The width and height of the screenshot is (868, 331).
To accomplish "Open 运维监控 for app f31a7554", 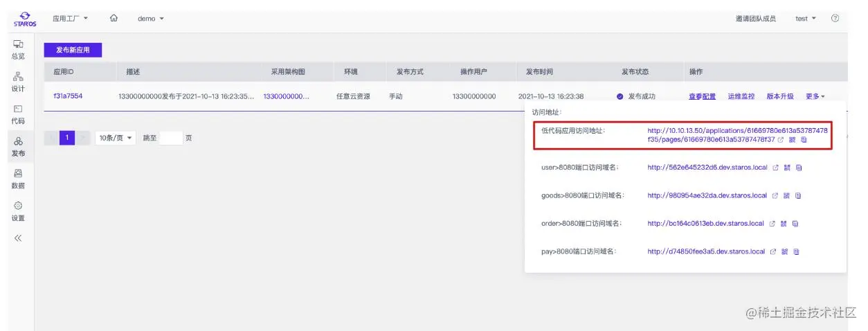I will 741,96.
